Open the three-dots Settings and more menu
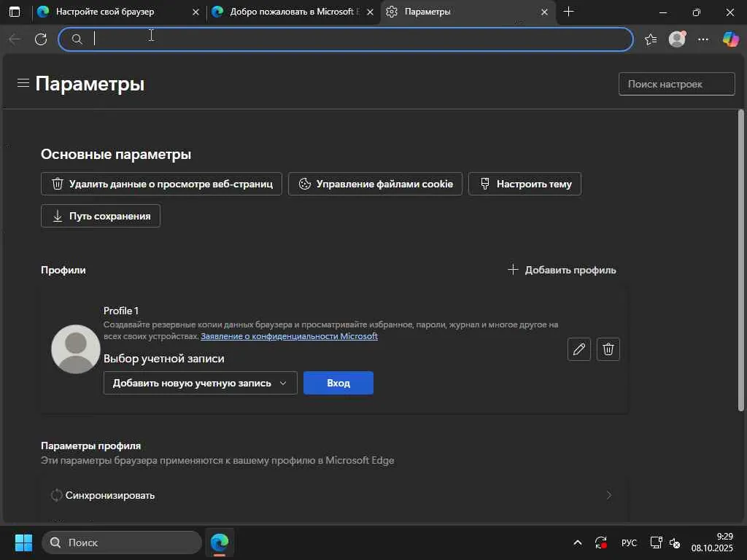The width and height of the screenshot is (747, 560). [703, 39]
